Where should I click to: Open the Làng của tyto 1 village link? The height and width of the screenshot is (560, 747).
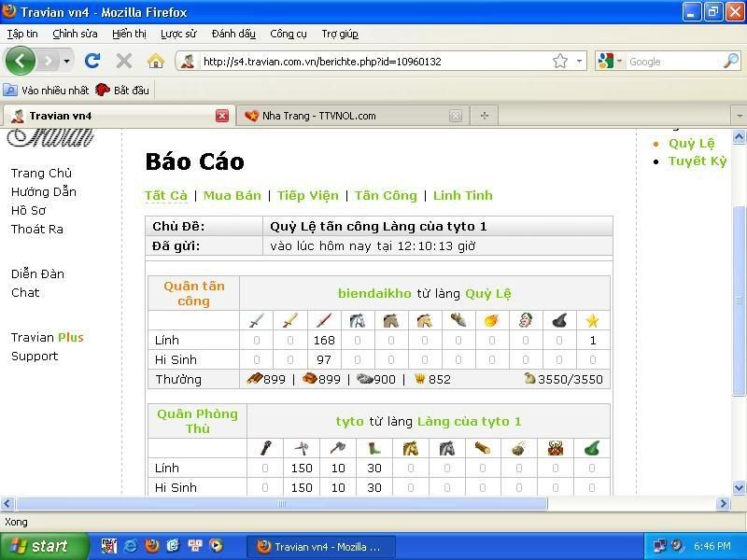coord(470,422)
